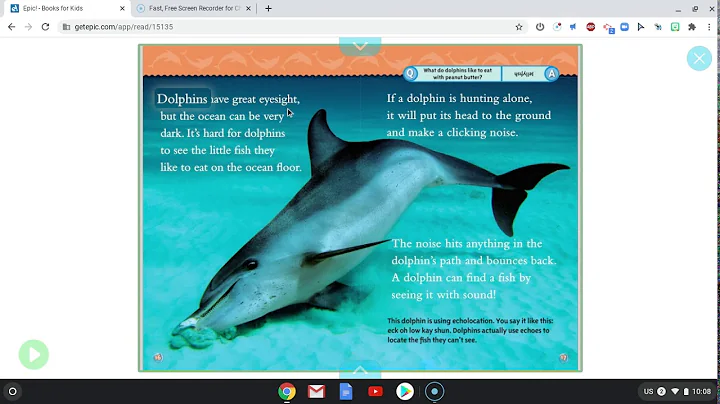Click the Q riddle question icon
The image size is (720, 404).
[x=410, y=73]
